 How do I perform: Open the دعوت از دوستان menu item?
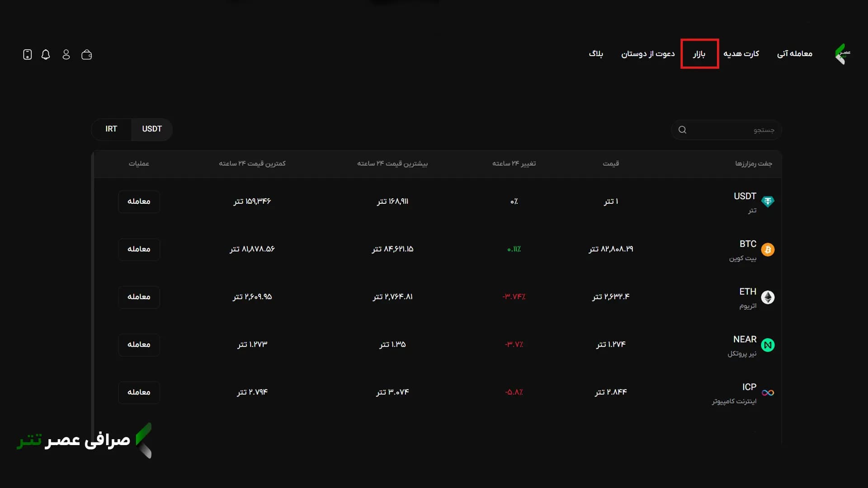(x=648, y=54)
